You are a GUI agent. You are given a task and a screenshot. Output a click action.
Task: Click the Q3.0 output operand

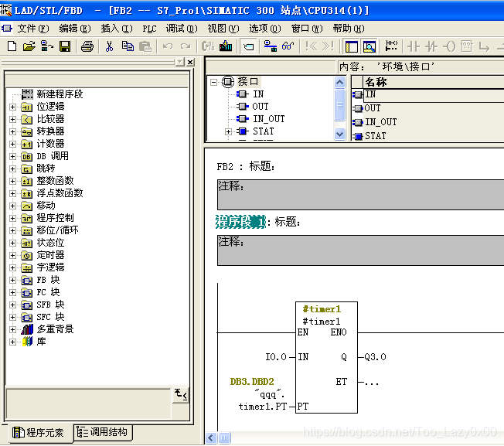[375, 357]
